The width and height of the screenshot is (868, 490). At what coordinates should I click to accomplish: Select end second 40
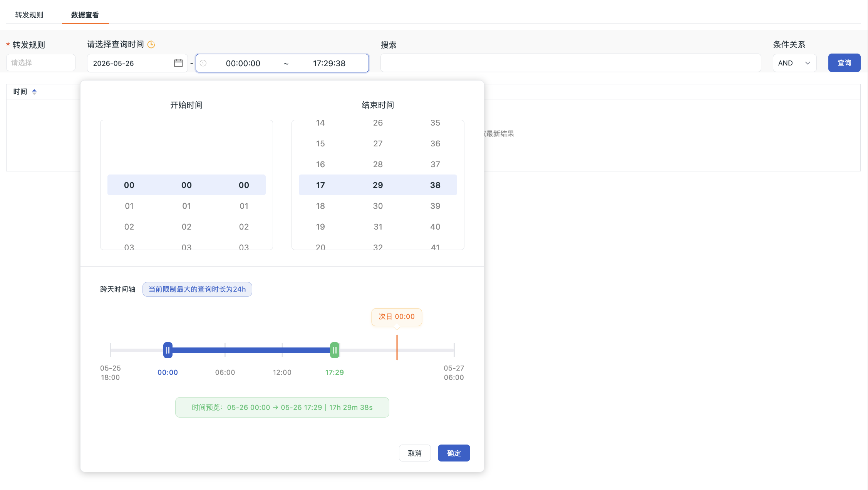(x=435, y=227)
